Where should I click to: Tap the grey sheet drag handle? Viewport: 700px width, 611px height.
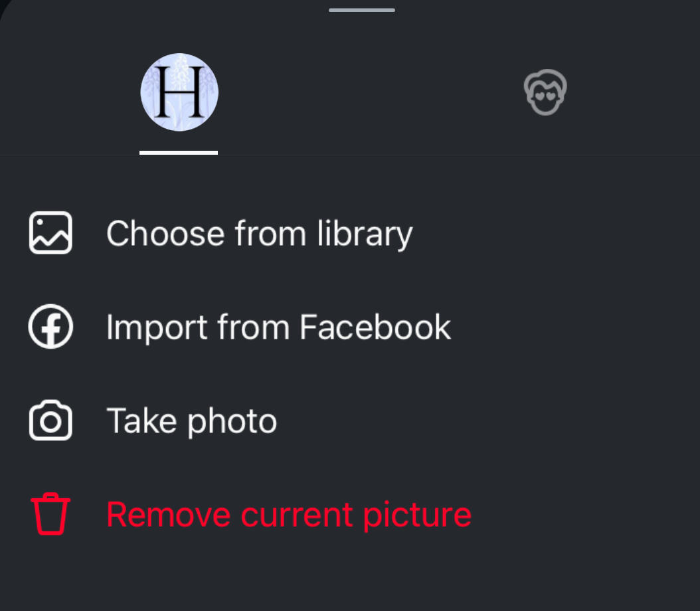[362, 10]
